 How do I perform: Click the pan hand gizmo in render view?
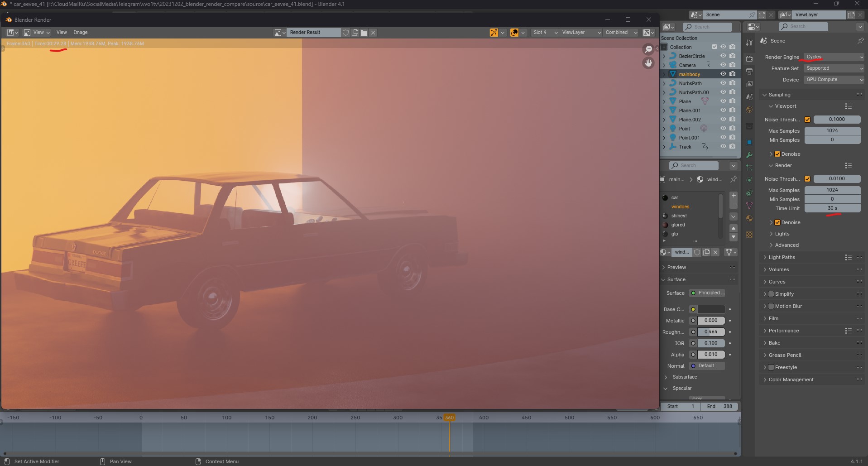(x=648, y=63)
